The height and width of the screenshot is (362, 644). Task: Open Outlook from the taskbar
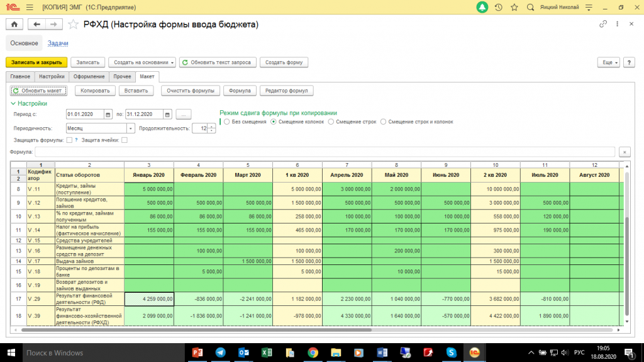[243, 353]
